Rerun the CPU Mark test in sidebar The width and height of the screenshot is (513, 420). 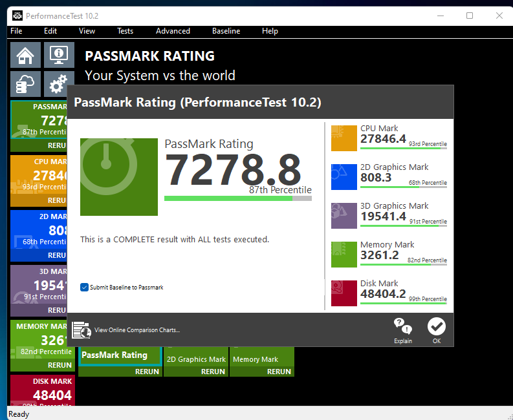[39, 200]
